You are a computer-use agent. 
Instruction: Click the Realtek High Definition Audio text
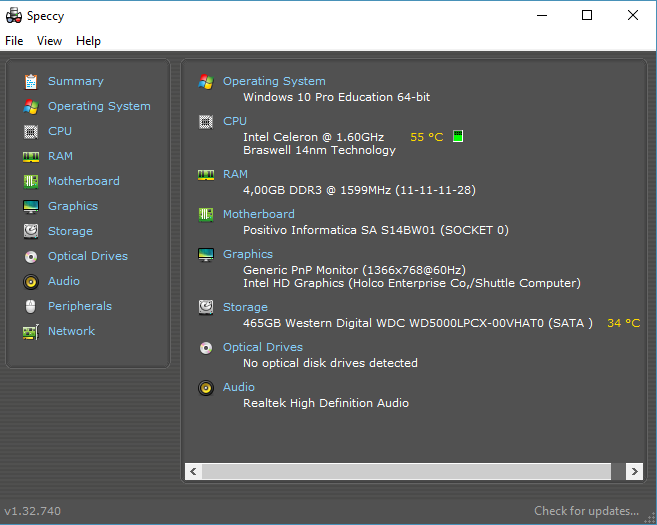point(326,403)
